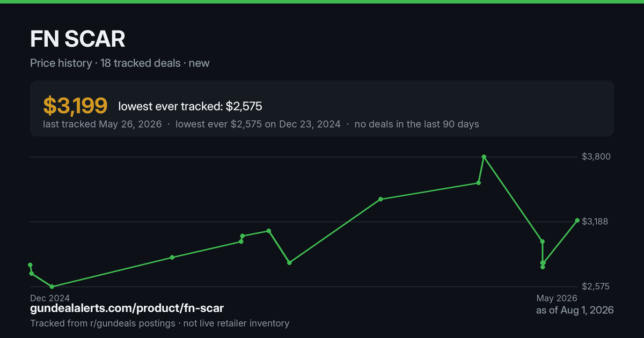The width and height of the screenshot is (644, 338).
Task: Click the $2,575 axis label
Action: tap(596, 286)
